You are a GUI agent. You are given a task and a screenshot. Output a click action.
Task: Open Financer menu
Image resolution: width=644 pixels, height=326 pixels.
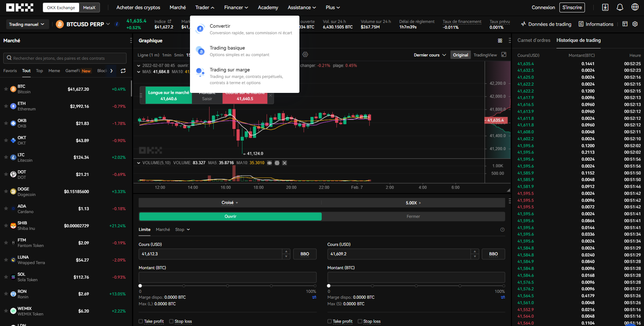(x=236, y=7)
